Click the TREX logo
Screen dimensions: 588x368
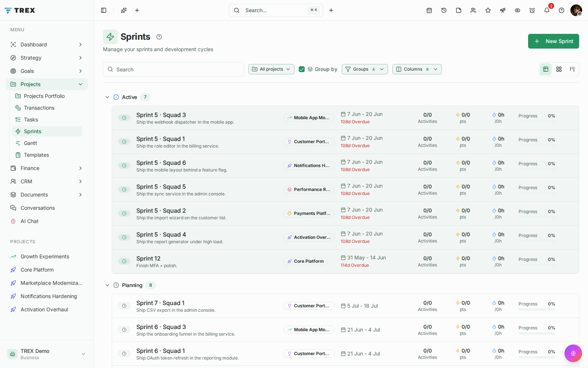pos(20,10)
